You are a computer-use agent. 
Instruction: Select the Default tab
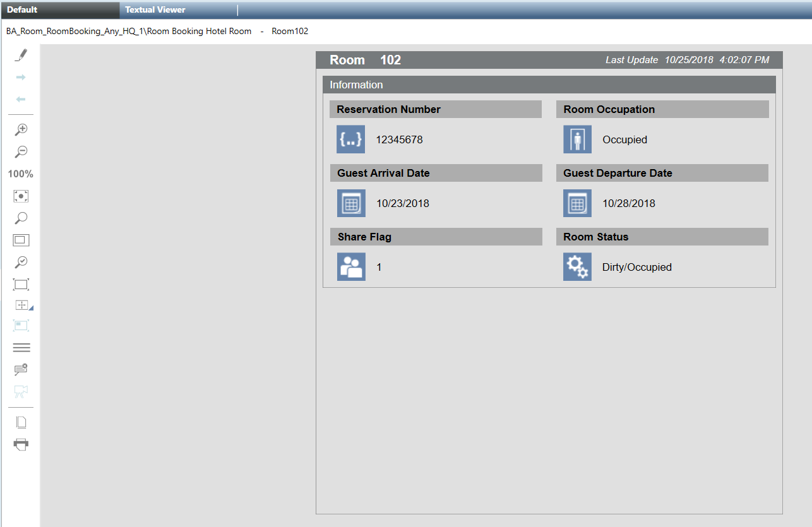pos(22,9)
